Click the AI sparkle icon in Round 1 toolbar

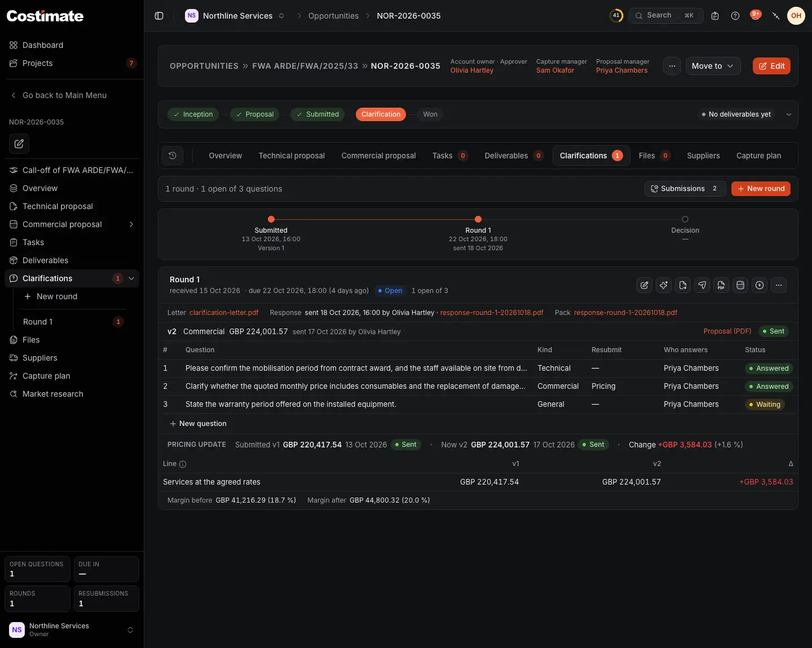664,285
